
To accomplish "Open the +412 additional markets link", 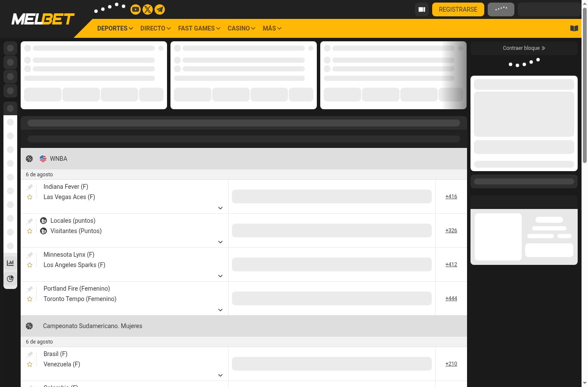I will (451, 264).
